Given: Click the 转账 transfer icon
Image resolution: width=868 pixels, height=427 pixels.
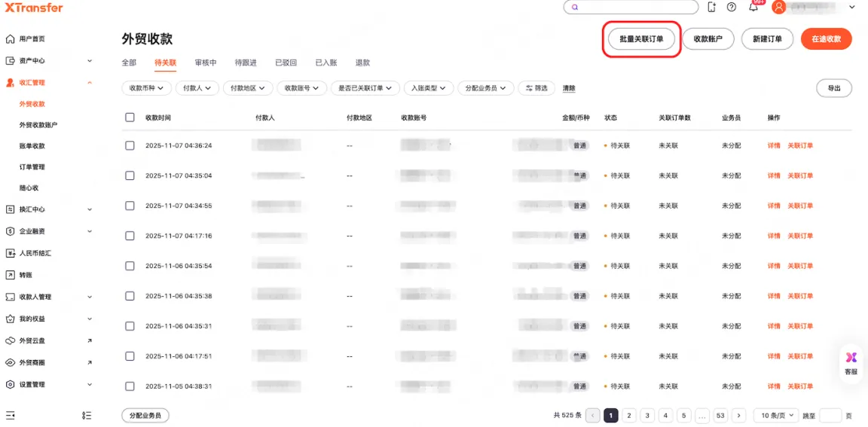Looking at the screenshot, I should [9, 275].
